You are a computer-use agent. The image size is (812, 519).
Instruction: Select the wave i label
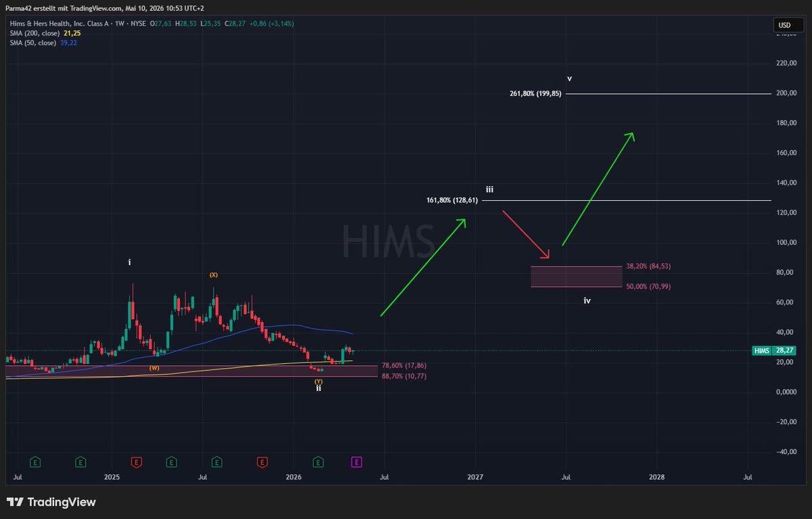tap(130, 261)
